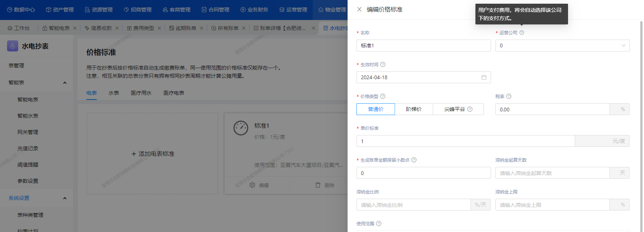
Task: Close the 简易收款 tab
Action: (117, 28)
